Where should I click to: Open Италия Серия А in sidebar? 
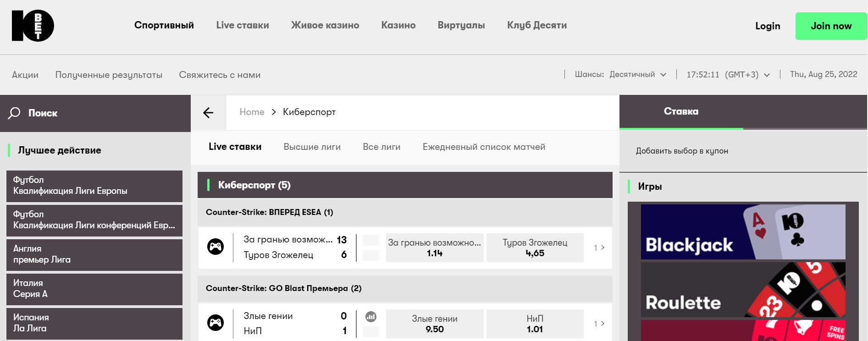[94, 289]
